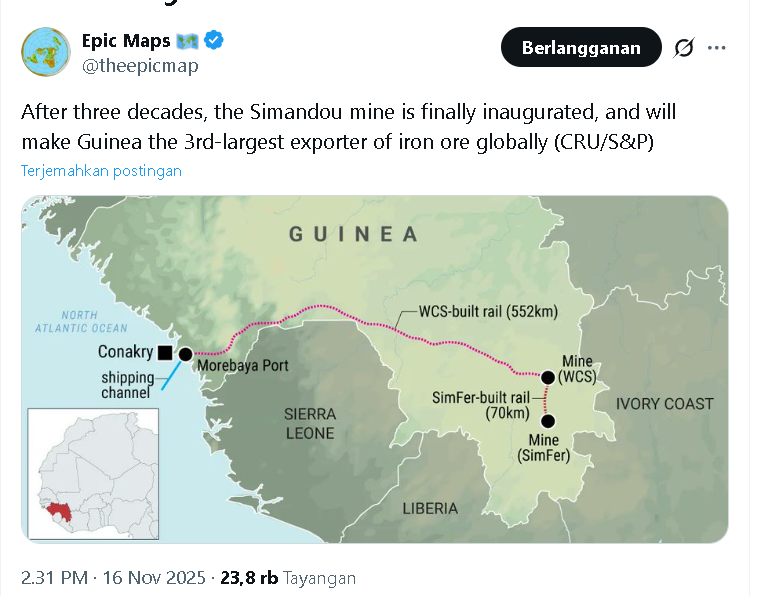
Task: Click the Conakry black square marker
Action: [164, 352]
